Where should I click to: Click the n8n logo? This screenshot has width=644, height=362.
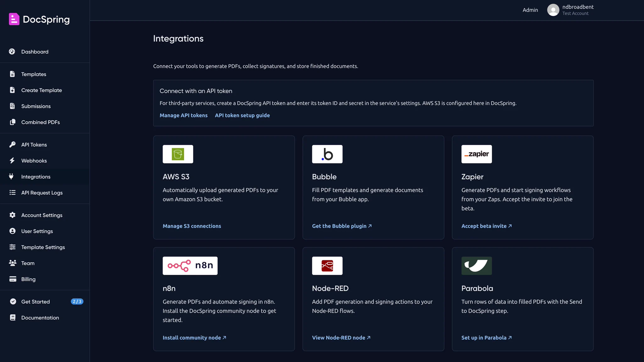pyautogui.click(x=190, y=266)
